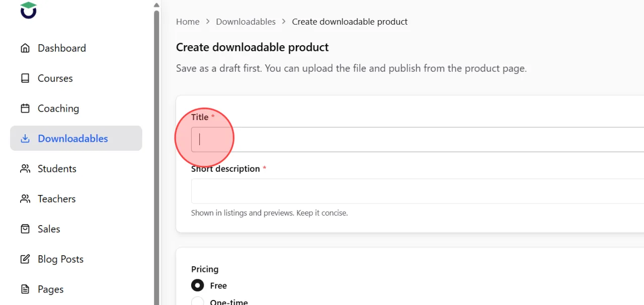
Task: Click into the Short description field
Action: pyautogui.click(x=418, y=191)
